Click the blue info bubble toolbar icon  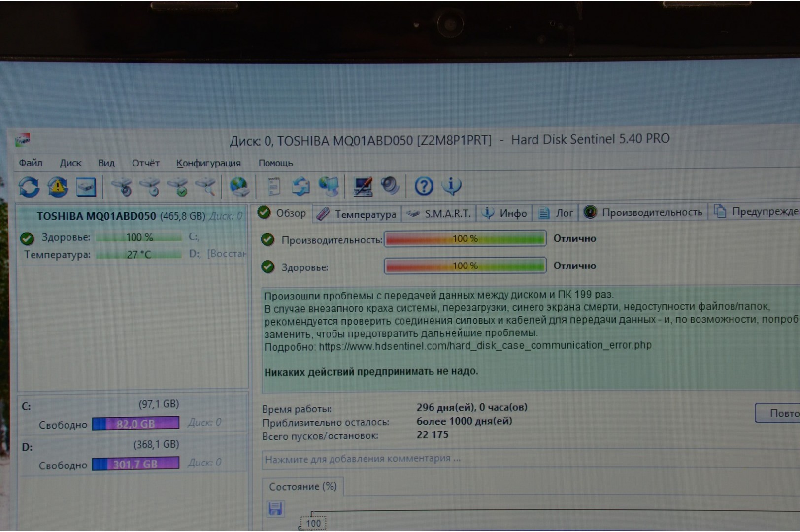tap(451, 186)
